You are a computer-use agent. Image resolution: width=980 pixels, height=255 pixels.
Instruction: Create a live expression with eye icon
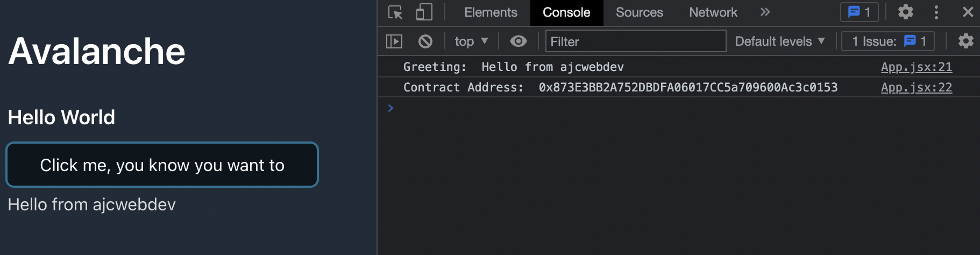click(519, 41)
